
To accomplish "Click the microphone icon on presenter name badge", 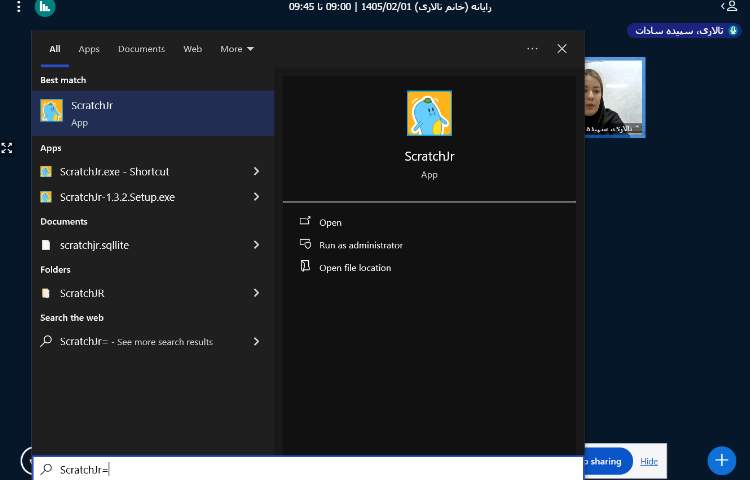I will point(733,31).
